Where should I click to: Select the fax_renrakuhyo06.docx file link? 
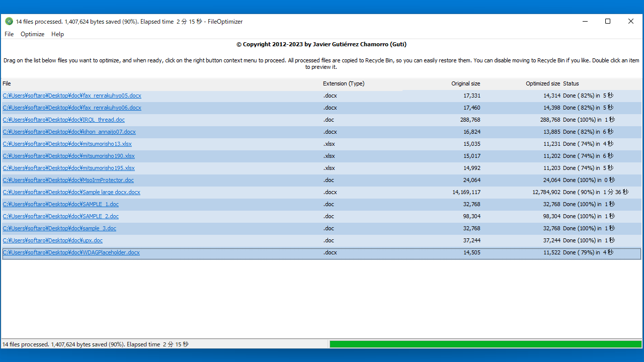click(72, 108)
